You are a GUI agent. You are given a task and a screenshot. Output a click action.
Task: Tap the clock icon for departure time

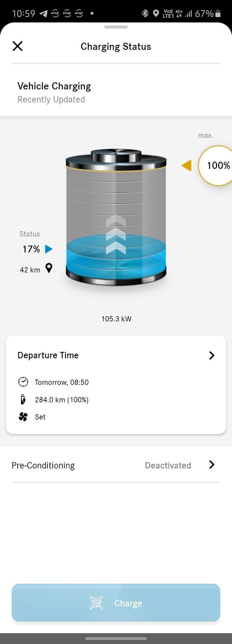(x=23, y=382)
